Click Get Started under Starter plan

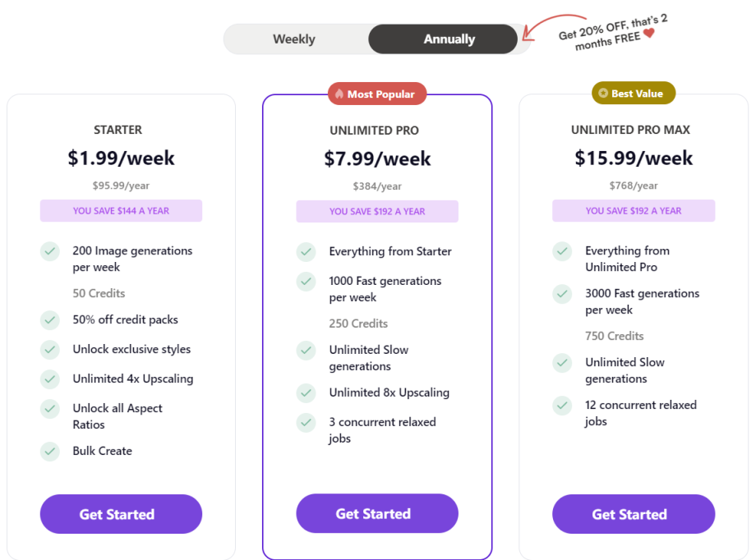(x=121, y=515)
